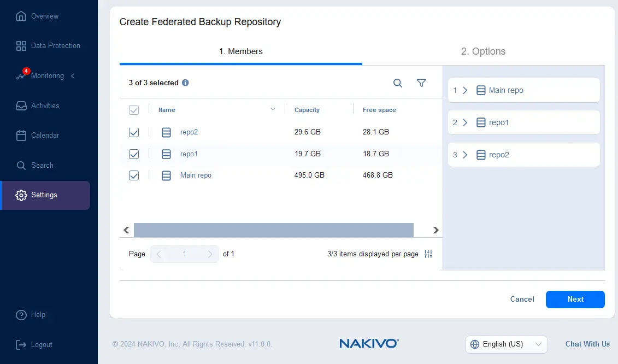
Task: Click the Main repo name in table
Action: (x=196, y=175)
